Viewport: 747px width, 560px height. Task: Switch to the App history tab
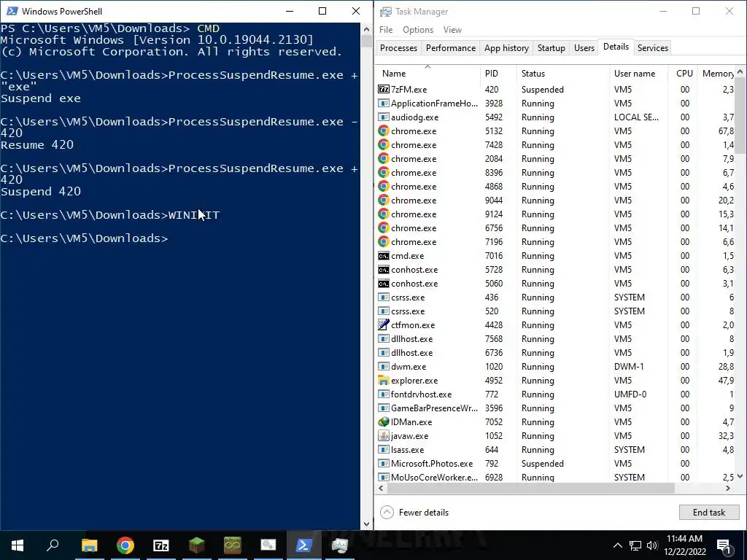click(x=506, y=47)
